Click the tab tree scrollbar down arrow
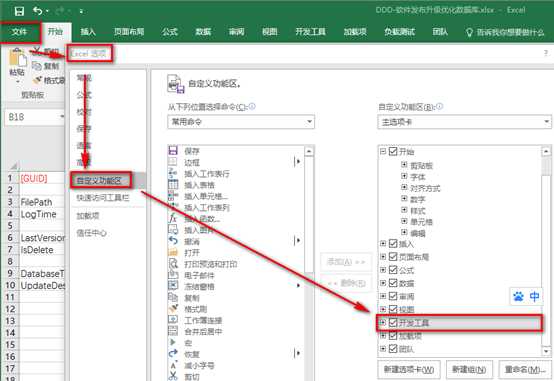 pyautogui.click(x=546, y=351)
